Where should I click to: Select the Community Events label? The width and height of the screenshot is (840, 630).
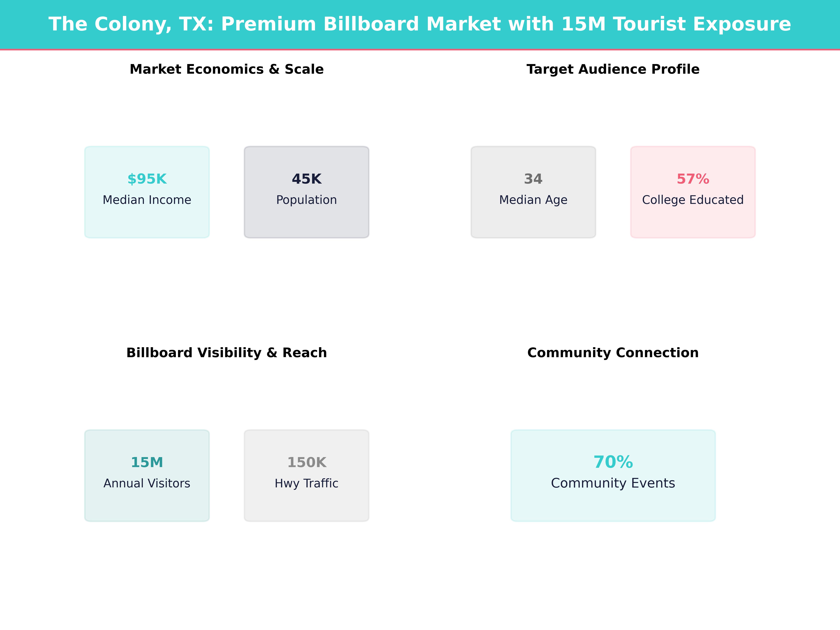point(613,483)
